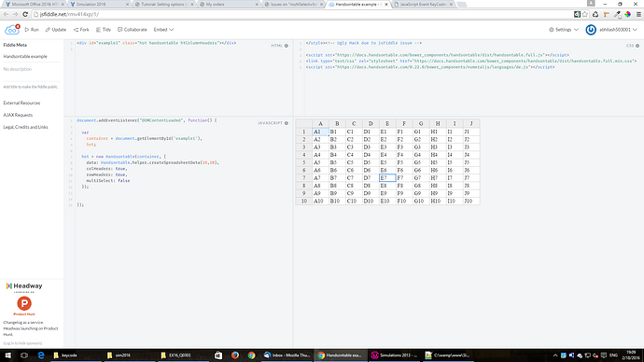Click row header 5
This screenshot has height=362, width=644.
304,162
